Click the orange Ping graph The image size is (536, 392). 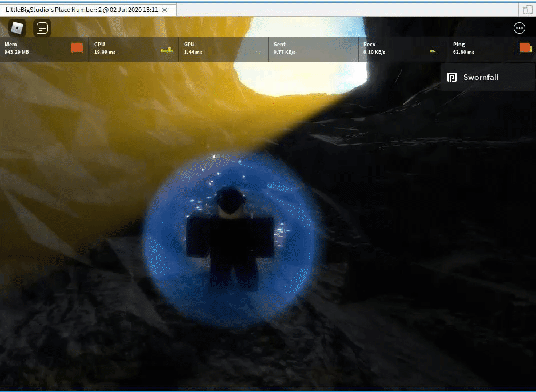[x=526, y=47]
